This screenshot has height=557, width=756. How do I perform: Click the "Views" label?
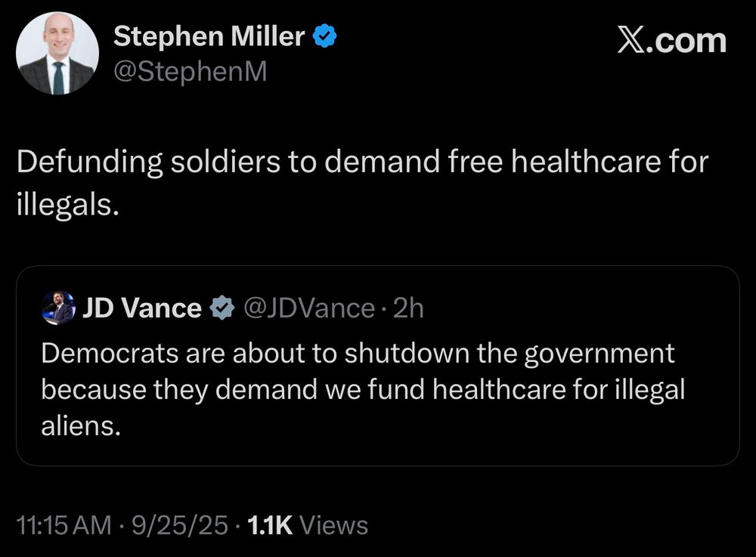pyautogui.click(x=333, y=525)
